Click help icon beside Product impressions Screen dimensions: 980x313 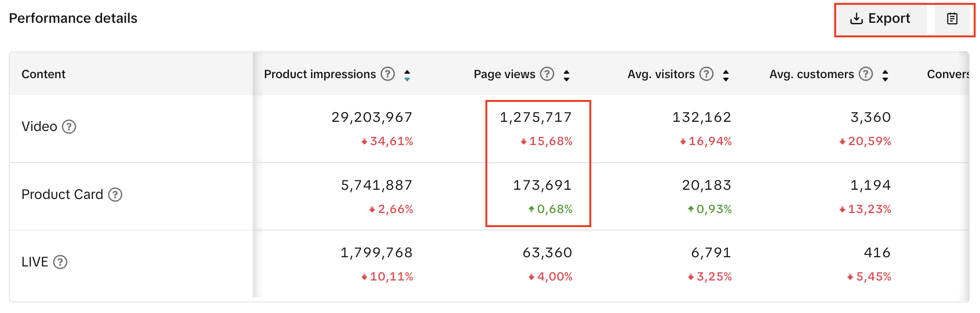(387, 74)
